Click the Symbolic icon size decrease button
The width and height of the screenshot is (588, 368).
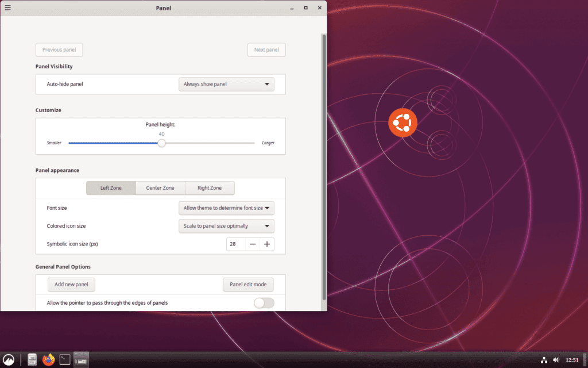(253, 244)
